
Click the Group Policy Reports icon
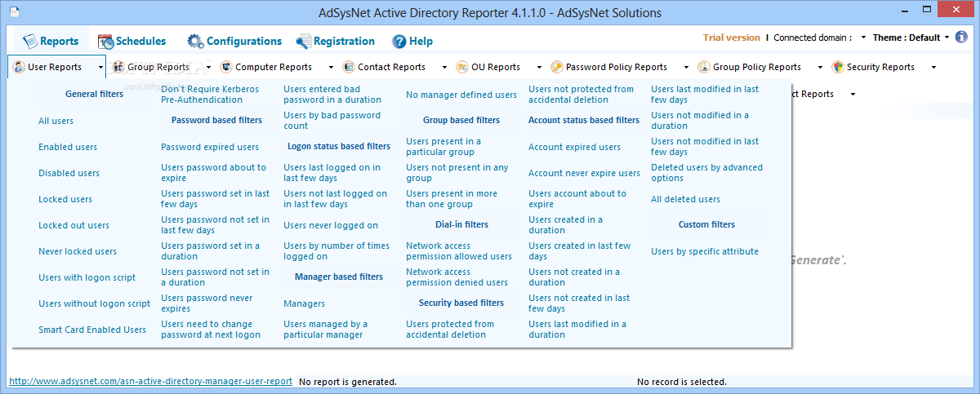point(704,67)
